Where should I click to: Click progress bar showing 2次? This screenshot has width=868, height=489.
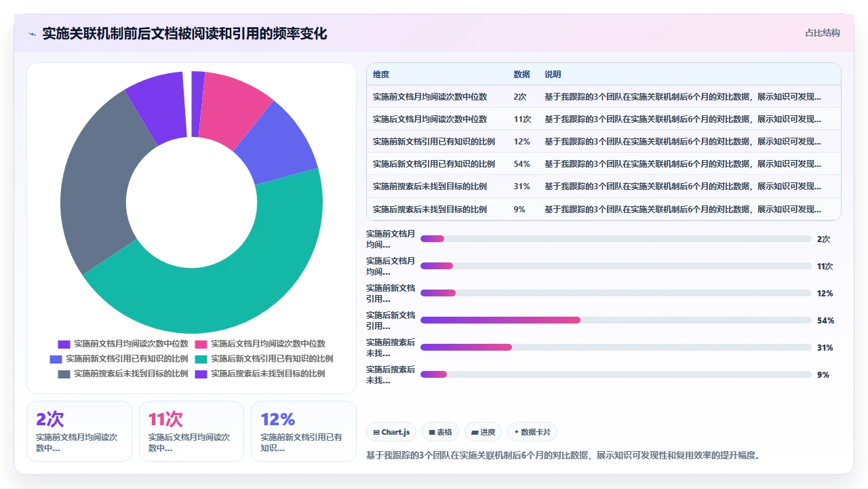click(x=616, y=239)
